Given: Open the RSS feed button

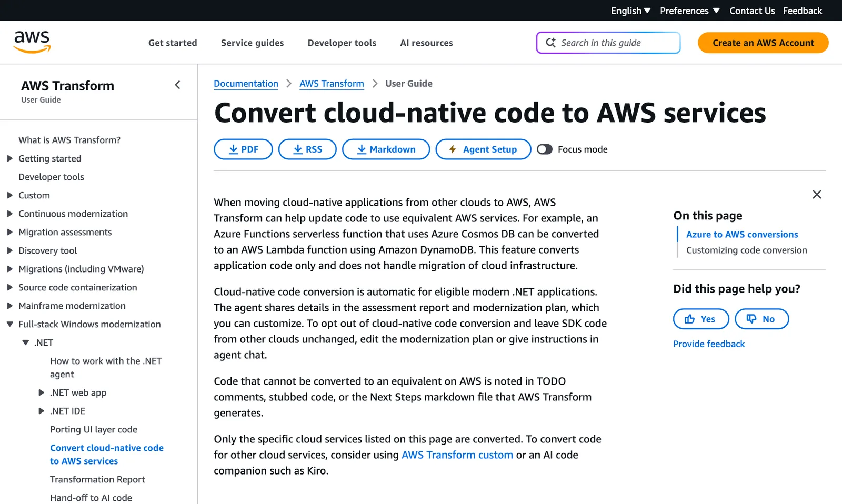Looking at the screenshot, I should pos(307,149).
